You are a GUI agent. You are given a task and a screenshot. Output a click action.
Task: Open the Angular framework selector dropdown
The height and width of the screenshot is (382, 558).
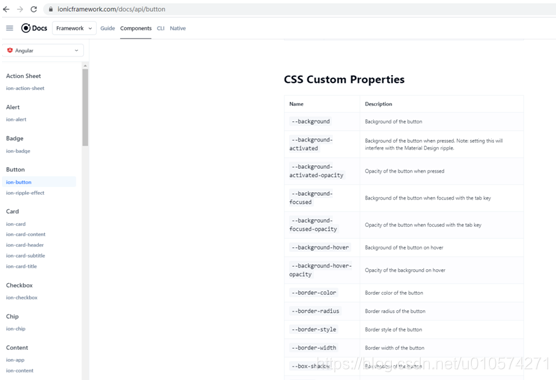[x=43, y=51]
